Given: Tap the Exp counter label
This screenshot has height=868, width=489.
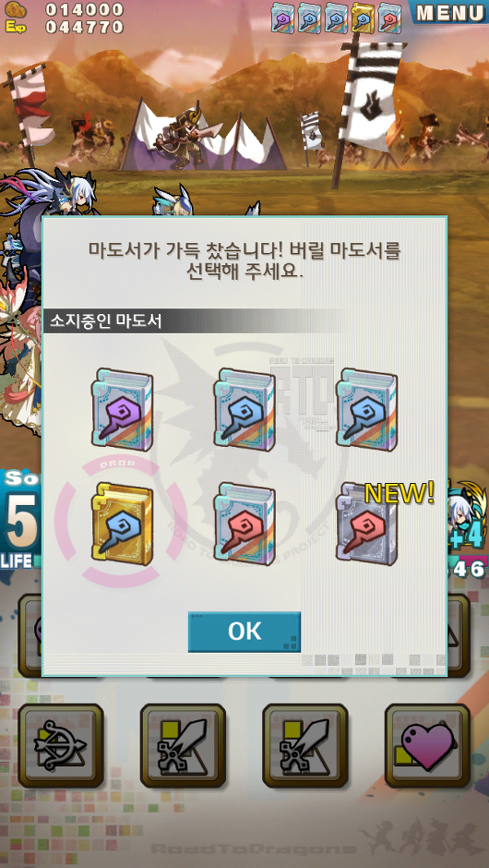Looking at the screenshot, I should (x=15, y=27).
